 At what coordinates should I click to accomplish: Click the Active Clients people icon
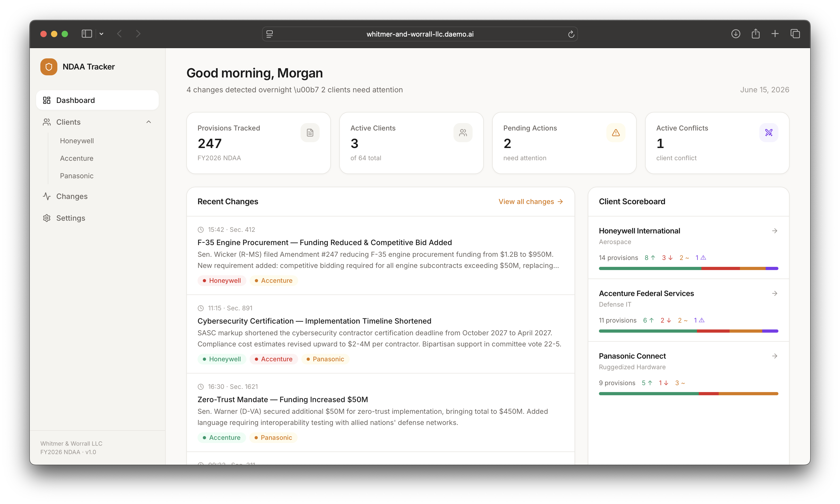pyautogui.click(x=462, y=132)
